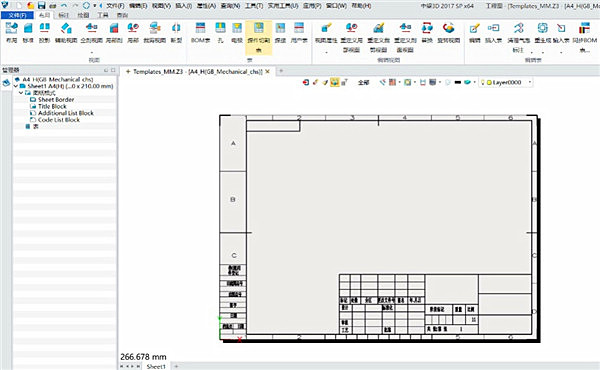Select the 插入表 insert table tool
Screen dimensions: 600x370
[493, 32]
